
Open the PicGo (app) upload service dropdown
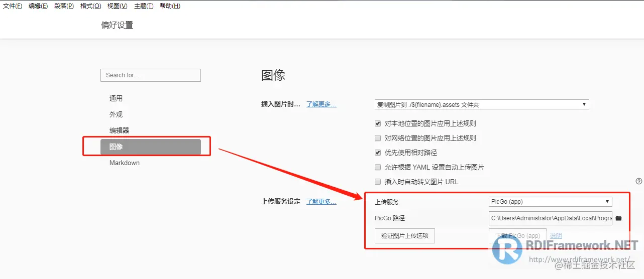tap(551, 202)
